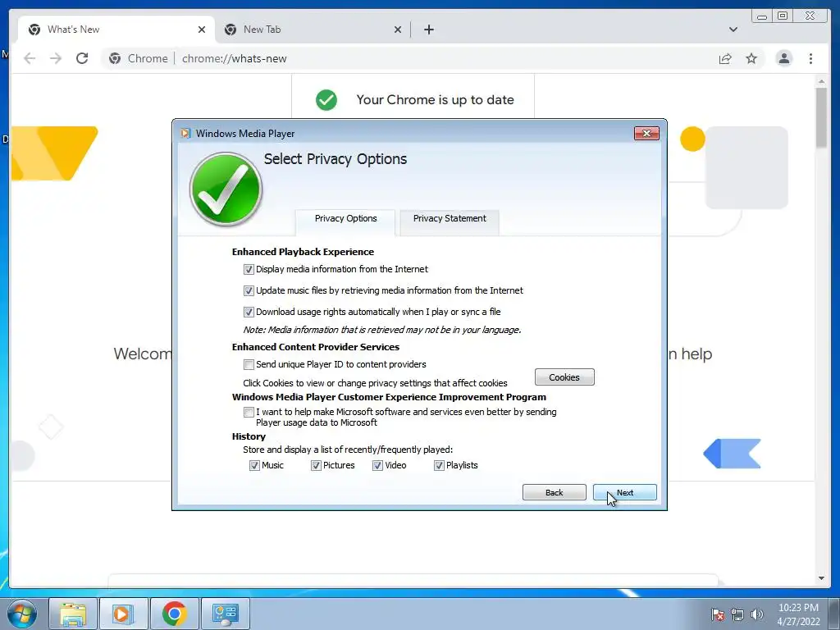Open Action Center flag in system tray
Image resolution: width=840 pixels, height=630 pixels.
tap(717, 615)
